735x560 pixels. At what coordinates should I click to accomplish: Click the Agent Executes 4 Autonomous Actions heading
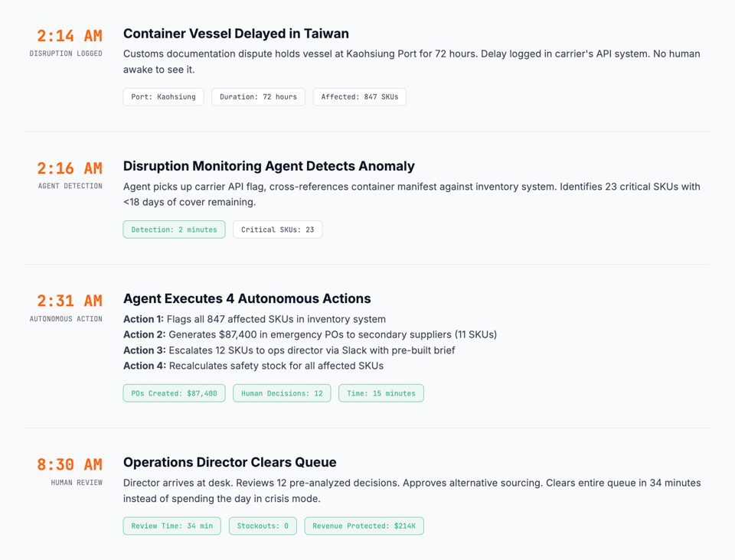coord(247,299)
